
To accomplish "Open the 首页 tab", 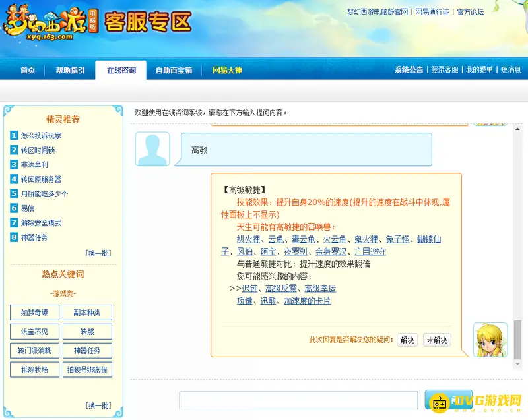I will point(28,70).
